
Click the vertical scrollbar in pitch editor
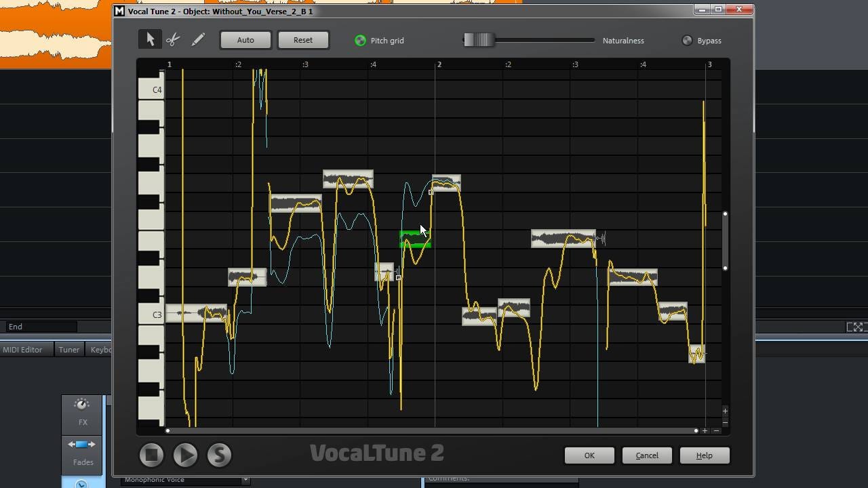coord(725,241)
